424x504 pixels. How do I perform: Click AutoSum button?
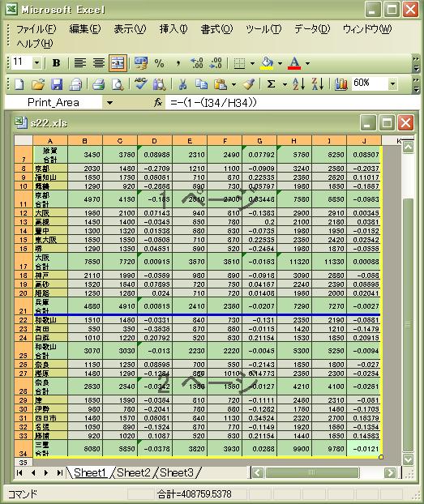(x=272, y=84)
